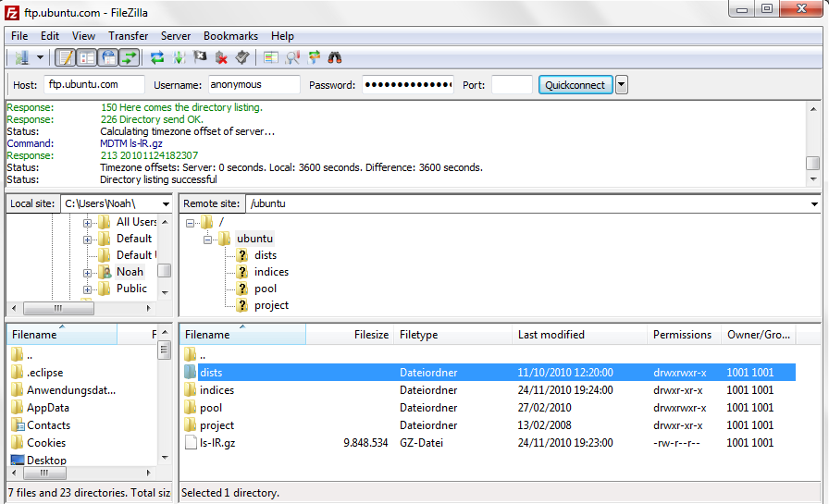The width and height of the screenshot is (829, 504).
Task: Select indices in the remote directory tree
Action: (x=271, y=272)
